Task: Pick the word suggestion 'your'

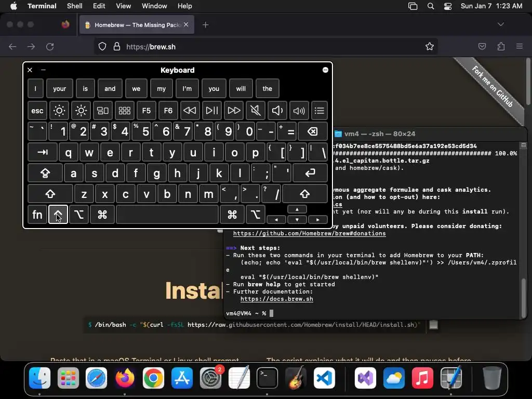Action: tap(59, 88)
